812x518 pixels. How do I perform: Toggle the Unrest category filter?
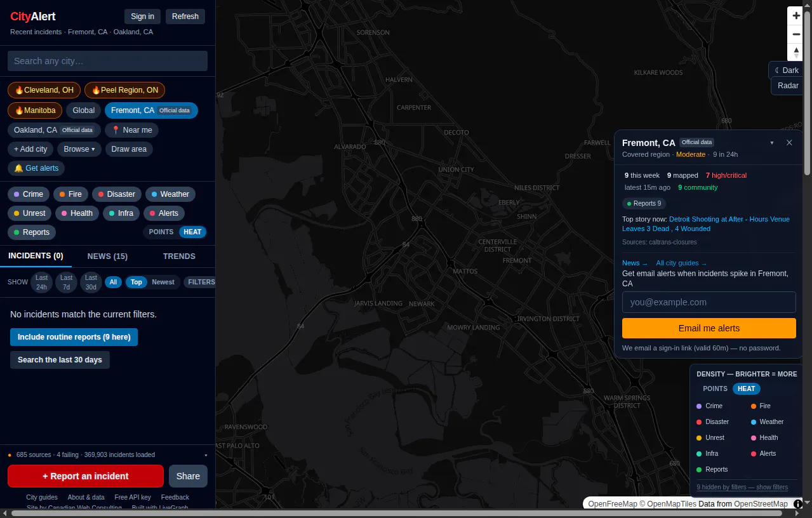29,213
